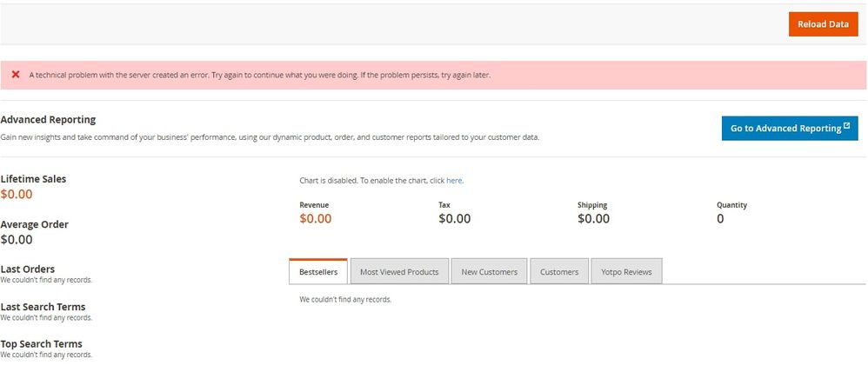The image size is (868, 372).
Task: Click the Average Order heading
Action: 34,224
